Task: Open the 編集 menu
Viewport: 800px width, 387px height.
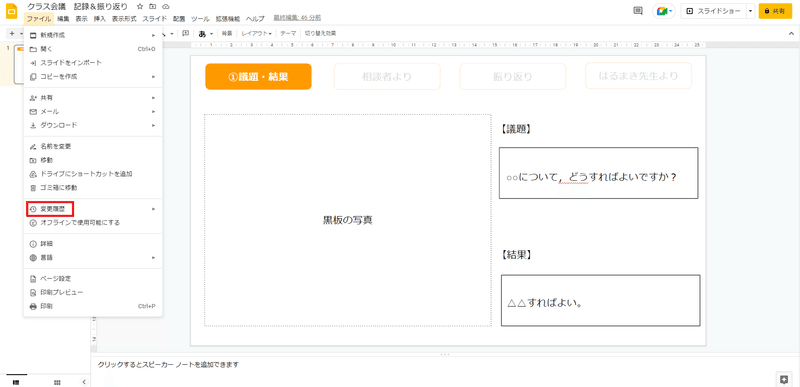Action: (x=63, y=19)
